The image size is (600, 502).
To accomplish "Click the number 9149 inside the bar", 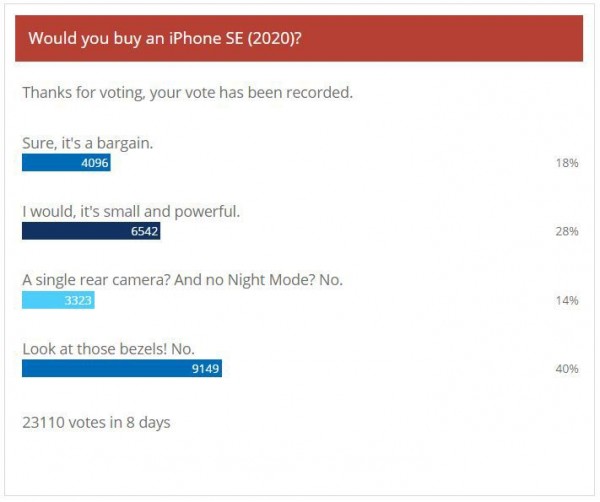I will 205,369.
